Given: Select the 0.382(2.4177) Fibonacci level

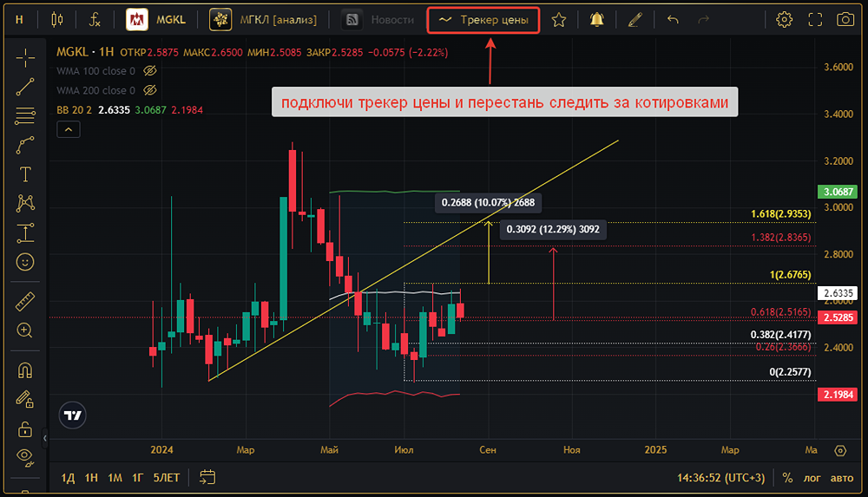Looking at the screenshot, I should click(780, 335).
